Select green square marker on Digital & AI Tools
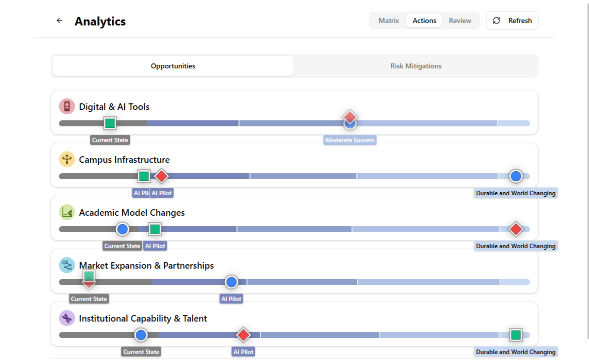589x364 pixels. (109, 123)
